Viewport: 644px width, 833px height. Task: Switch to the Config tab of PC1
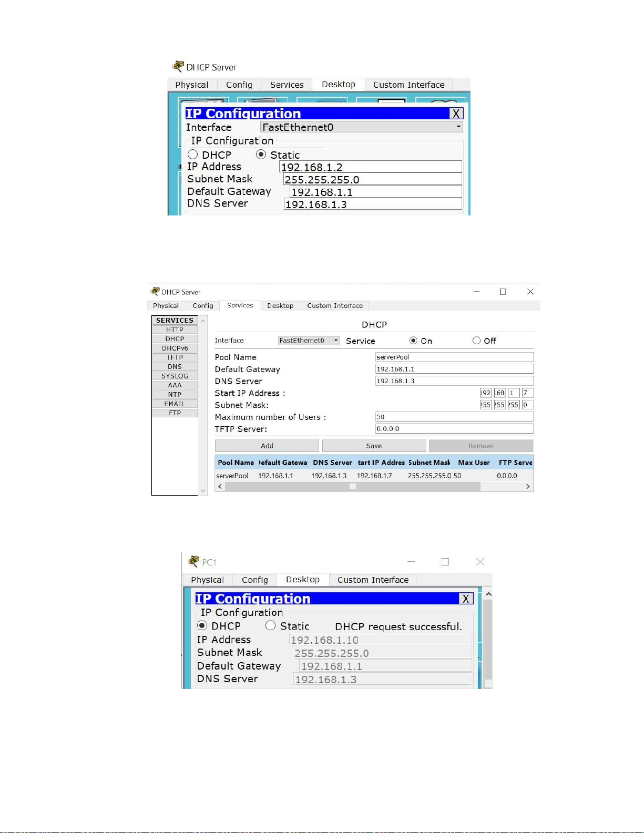coord(255,580)
